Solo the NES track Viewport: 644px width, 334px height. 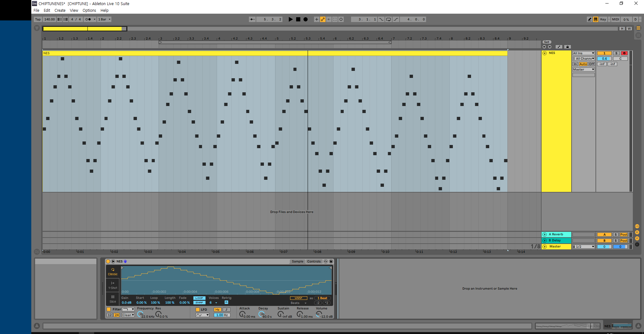click(616, 53)
